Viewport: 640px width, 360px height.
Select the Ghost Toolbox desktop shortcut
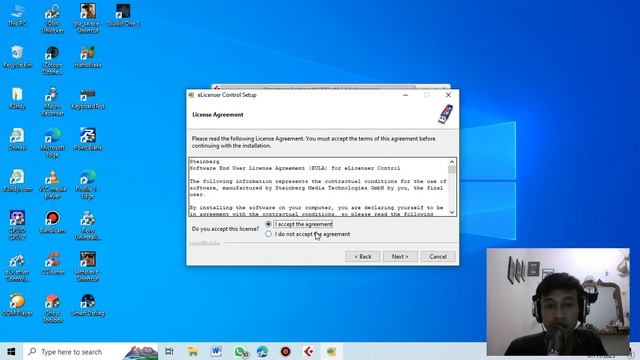52,309
